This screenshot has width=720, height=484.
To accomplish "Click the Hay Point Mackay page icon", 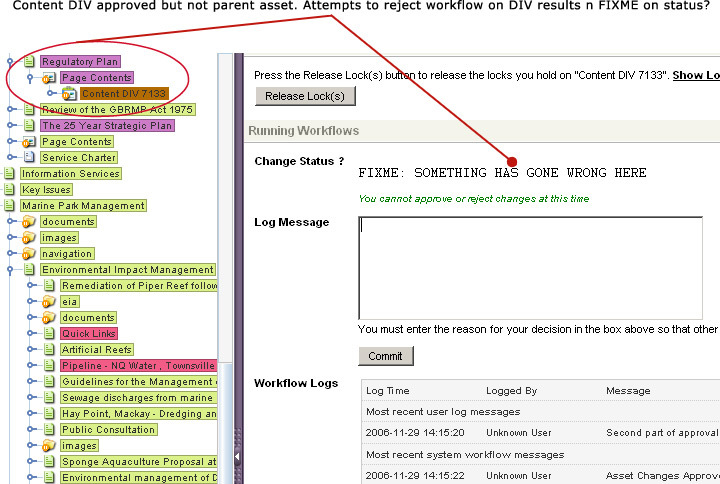I will click(x=50, y=413).
